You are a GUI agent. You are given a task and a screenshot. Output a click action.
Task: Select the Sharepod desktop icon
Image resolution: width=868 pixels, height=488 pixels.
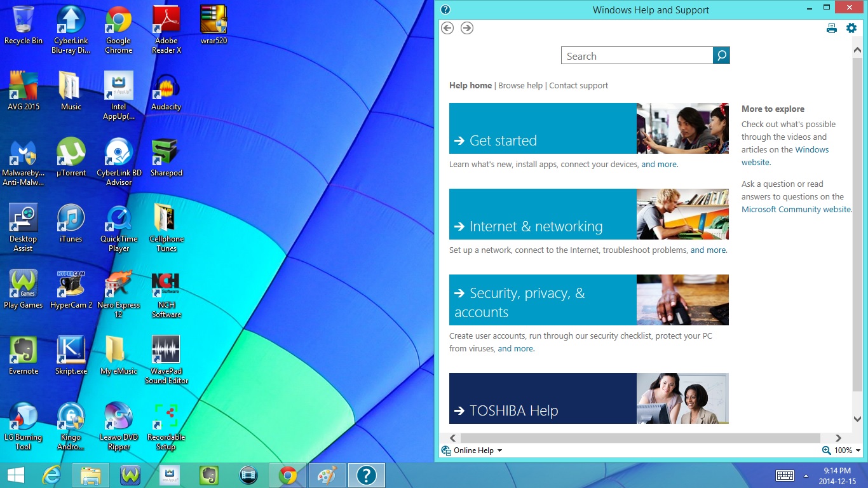click(166, 158)
